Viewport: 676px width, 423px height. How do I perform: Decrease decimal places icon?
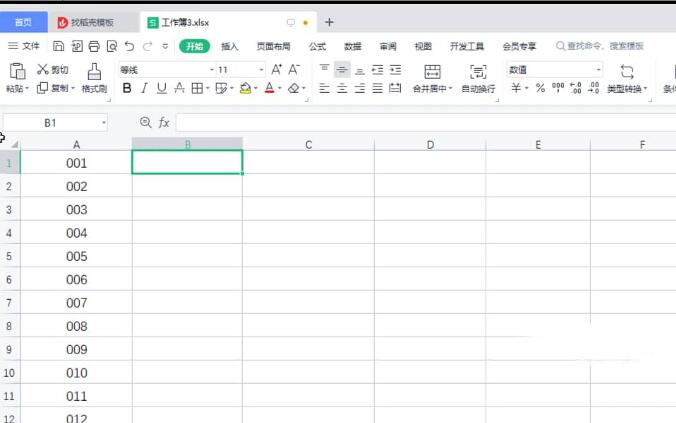(594, 88)
